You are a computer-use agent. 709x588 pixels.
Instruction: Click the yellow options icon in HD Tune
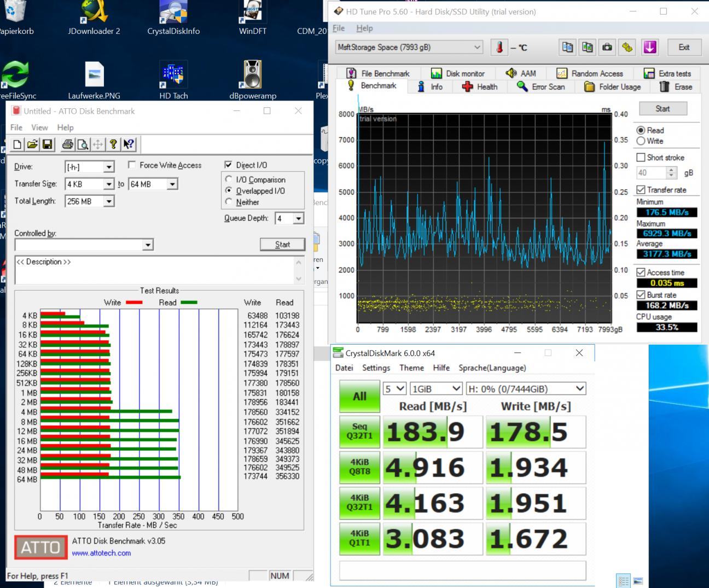627,47
